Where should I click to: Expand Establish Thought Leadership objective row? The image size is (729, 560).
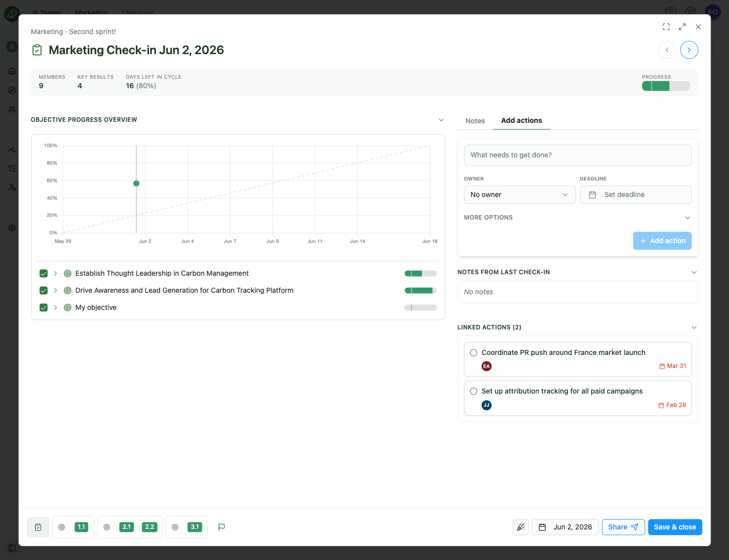point(56,273)
